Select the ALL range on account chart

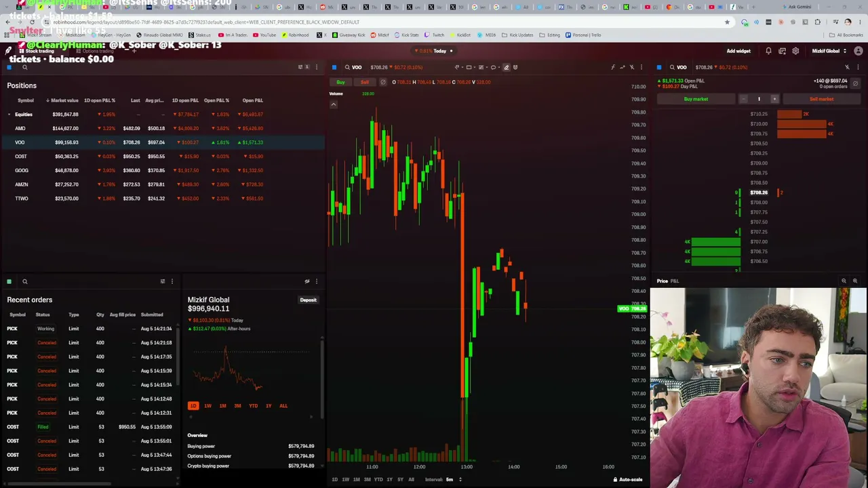tap(283, 405)
